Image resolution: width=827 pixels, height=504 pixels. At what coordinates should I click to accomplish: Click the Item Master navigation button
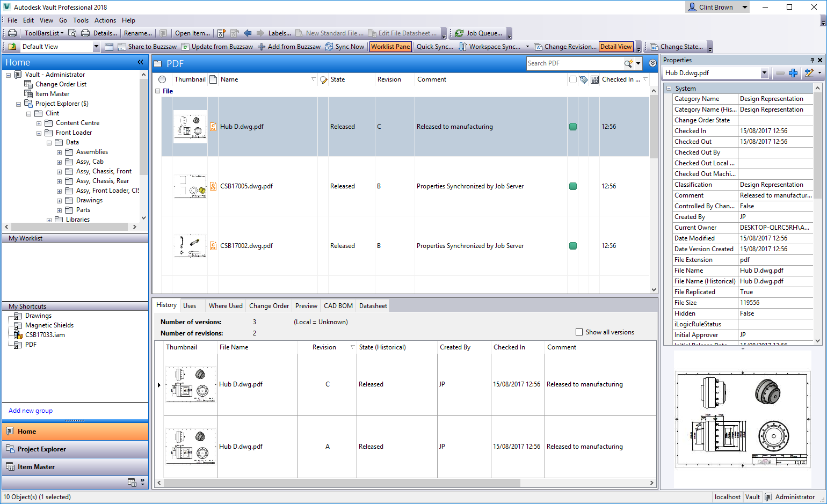(75, 467)
